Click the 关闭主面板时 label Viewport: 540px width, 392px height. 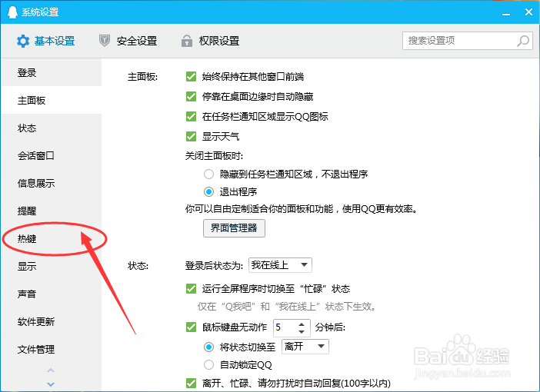pos(214,156)
